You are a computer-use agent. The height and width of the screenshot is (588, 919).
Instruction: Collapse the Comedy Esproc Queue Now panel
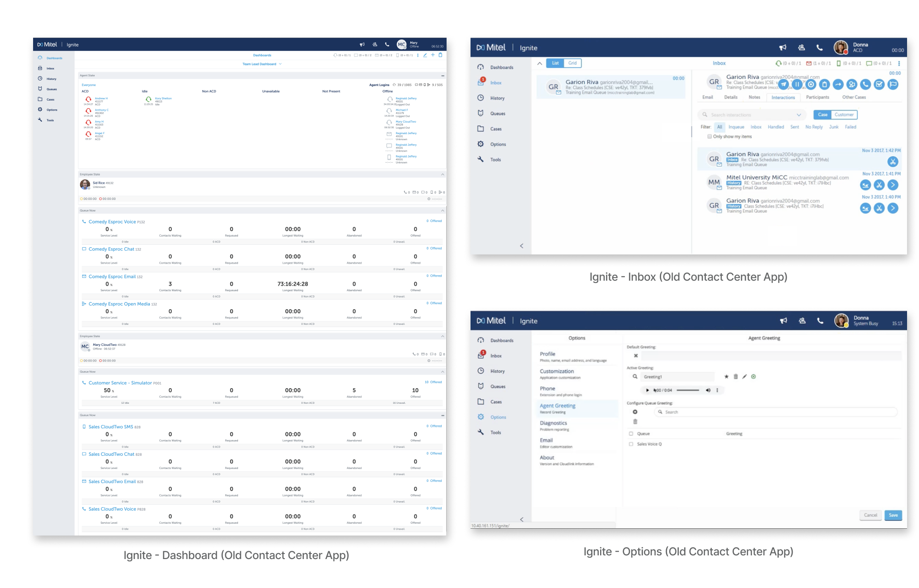442,211
